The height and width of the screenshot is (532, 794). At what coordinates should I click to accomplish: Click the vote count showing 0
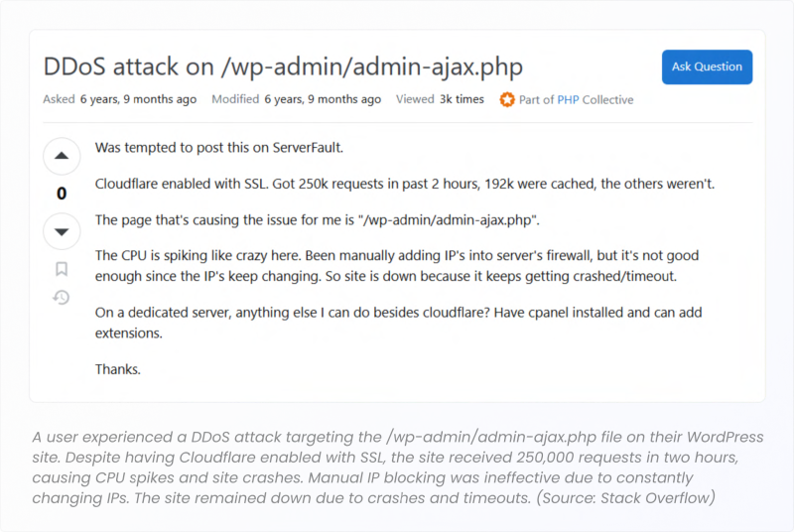click(62, 194)
